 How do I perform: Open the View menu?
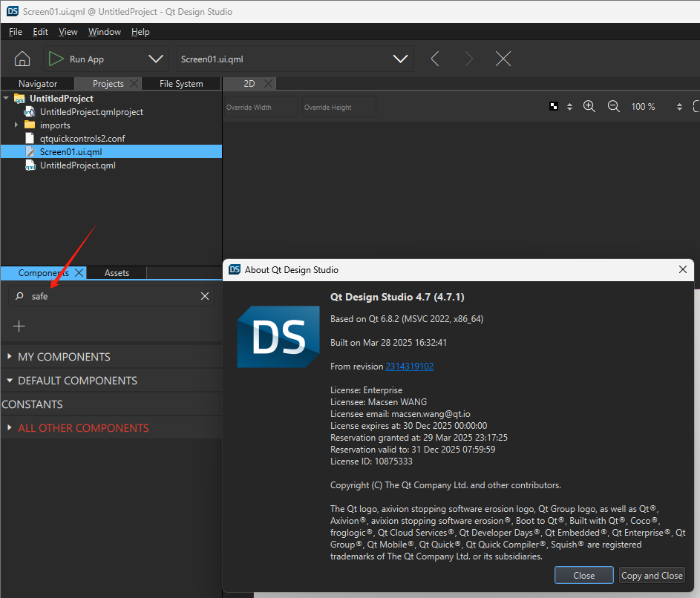click(x=68, y=32)
